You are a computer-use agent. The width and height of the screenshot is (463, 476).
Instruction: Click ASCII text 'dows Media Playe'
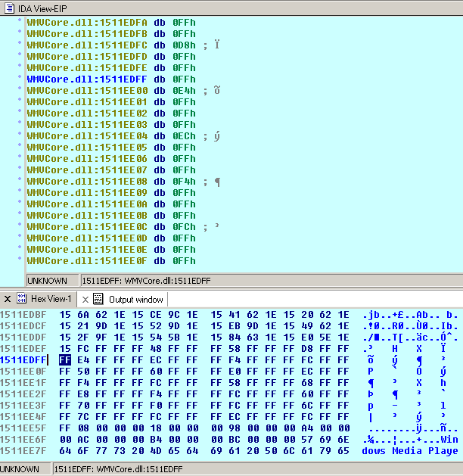pos(409,451)
